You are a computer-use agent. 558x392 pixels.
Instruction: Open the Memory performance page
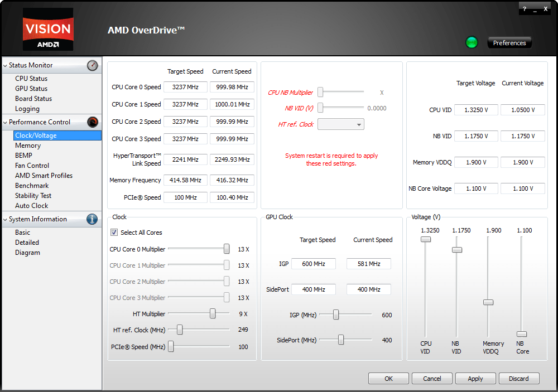28,146
